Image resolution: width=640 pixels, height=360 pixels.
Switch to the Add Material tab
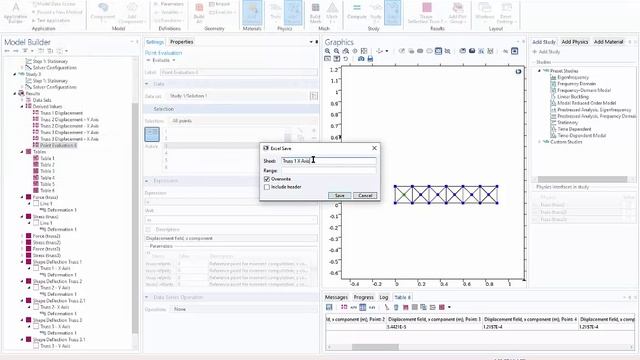(608, 42)
